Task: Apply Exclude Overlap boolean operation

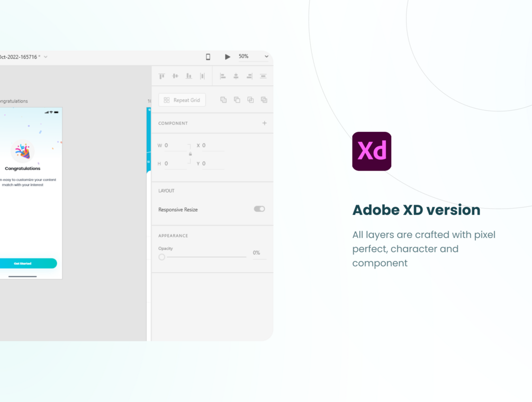Action: click(x=264, y=100)
